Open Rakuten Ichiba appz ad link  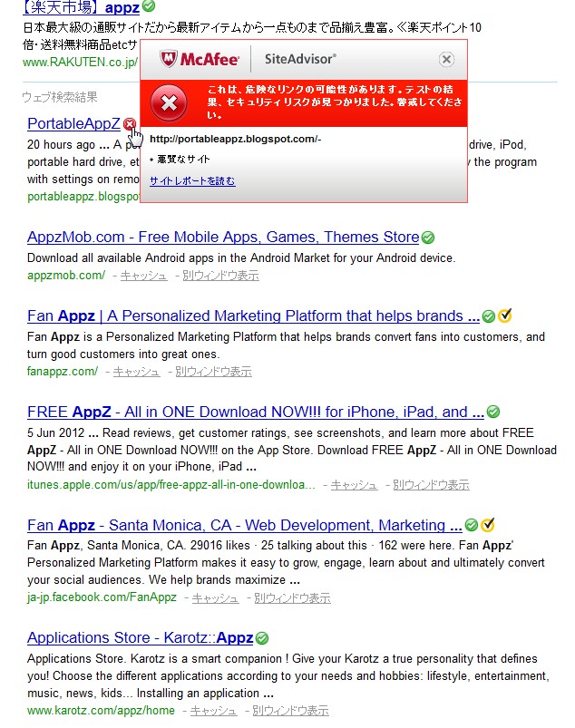tap(82, 7)
